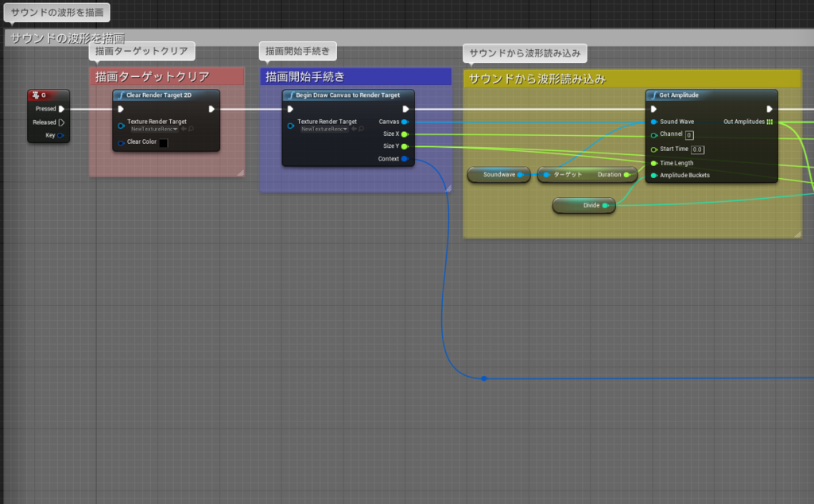Select サウンドから波形読み込み comment box header
Screen dimensions: 814x504
[632, 79]
